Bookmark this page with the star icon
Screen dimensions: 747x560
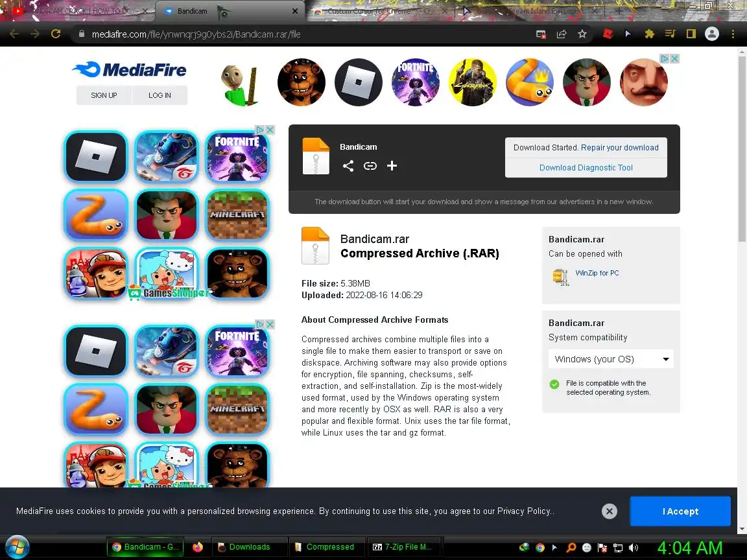pyautogui.click(x=582, y=34)
